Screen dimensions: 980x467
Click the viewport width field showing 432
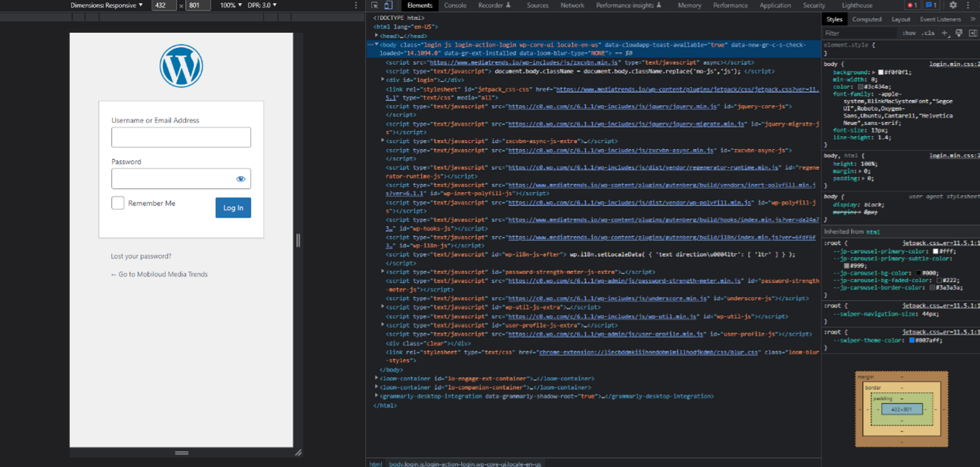164,5
